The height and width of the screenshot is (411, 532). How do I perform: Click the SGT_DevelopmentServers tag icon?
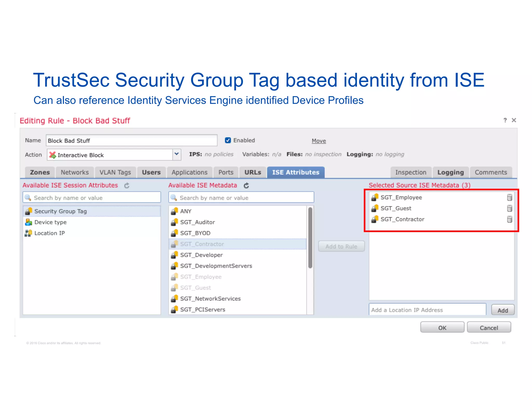point(175,266)
